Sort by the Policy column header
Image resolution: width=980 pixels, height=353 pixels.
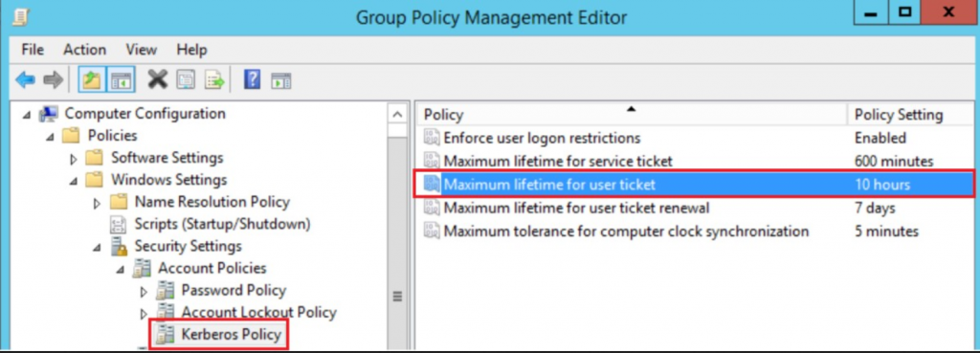point(631,115)
